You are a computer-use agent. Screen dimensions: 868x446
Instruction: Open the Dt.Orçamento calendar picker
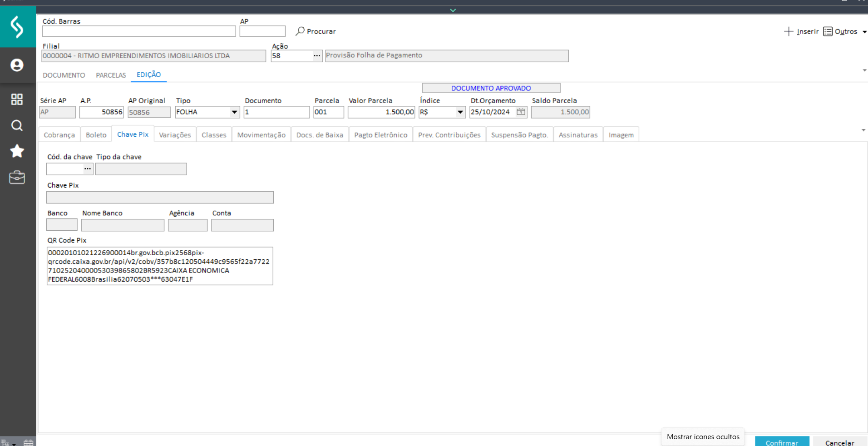coord(521,112)
